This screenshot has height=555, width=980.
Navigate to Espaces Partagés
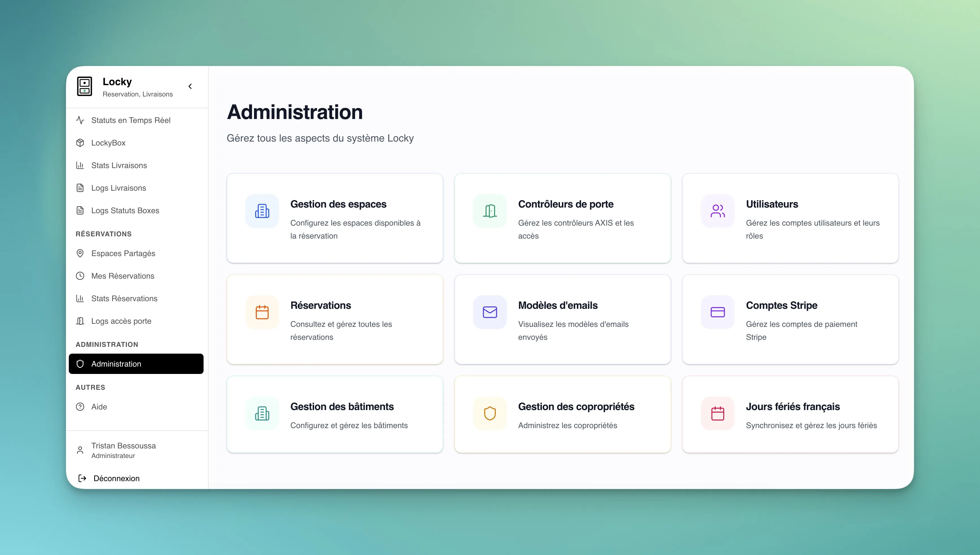(x=136, y=253)
